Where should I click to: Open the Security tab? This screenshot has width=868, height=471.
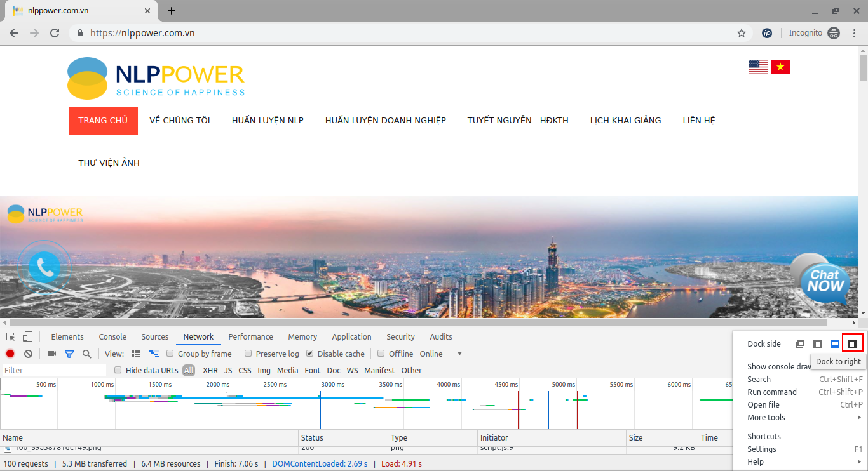click(x=400, y=336)
